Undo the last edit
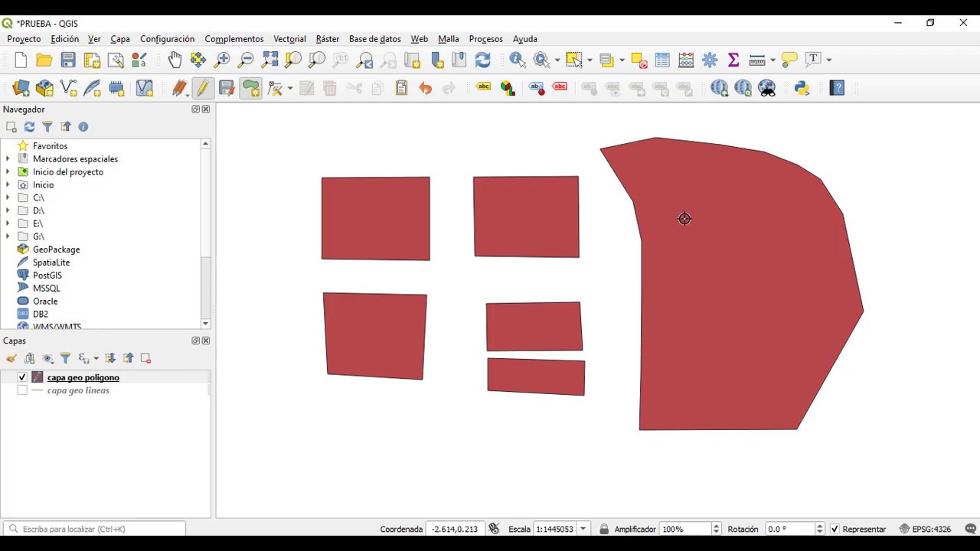 425,89
